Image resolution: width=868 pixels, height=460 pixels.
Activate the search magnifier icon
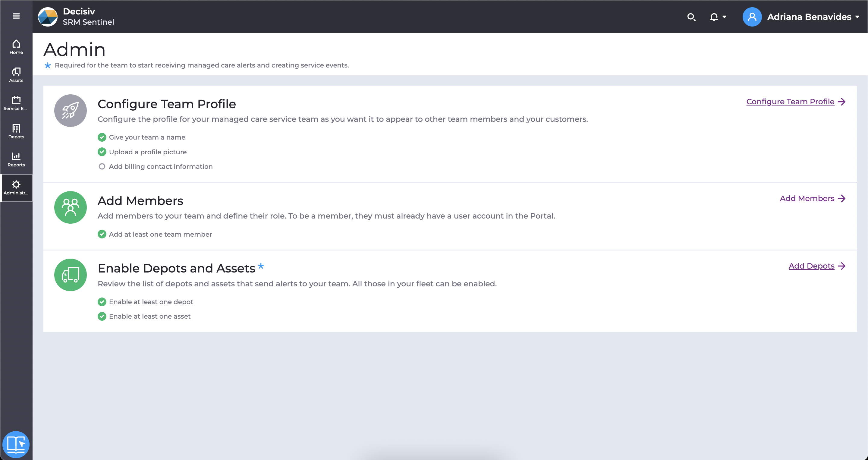click(x=692, y=17)
